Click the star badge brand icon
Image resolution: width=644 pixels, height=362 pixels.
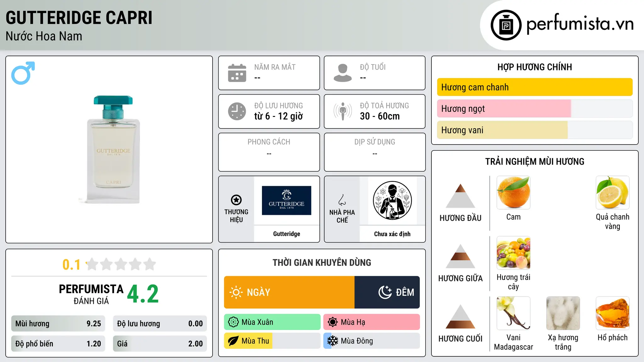coord(236,200)
